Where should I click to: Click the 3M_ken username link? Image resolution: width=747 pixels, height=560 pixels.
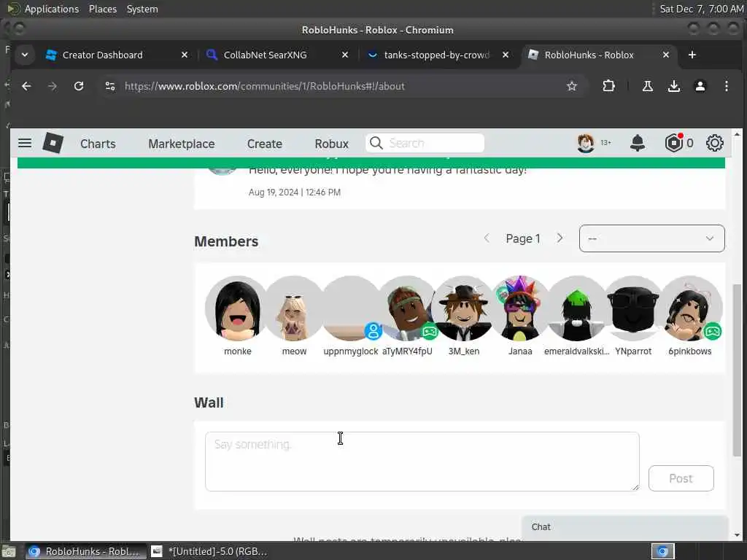click(x=463, y=351)
